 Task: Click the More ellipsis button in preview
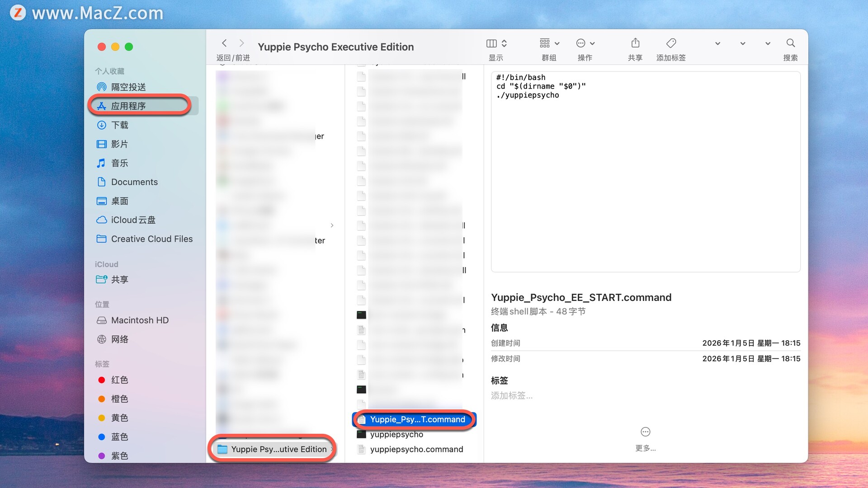tap(645, 432)
